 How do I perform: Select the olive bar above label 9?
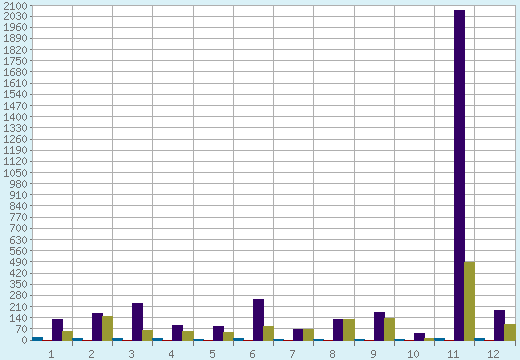tap(389, 329)
